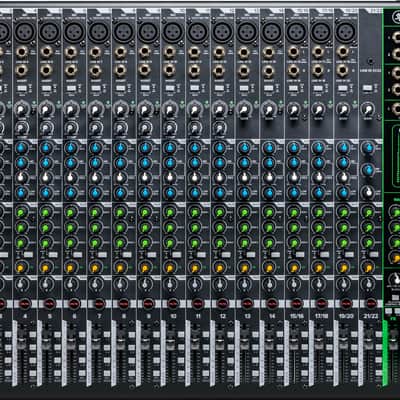Click the blue mid EQ knob on channel 9
This screenshot has height=400, width=400.
(145, 163)
